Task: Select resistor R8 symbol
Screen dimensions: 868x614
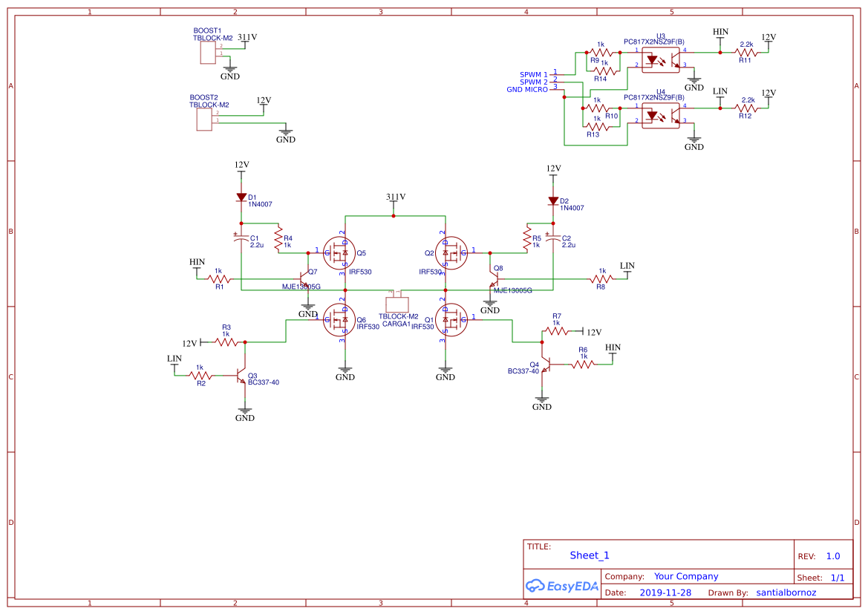Action: (601, 278)
